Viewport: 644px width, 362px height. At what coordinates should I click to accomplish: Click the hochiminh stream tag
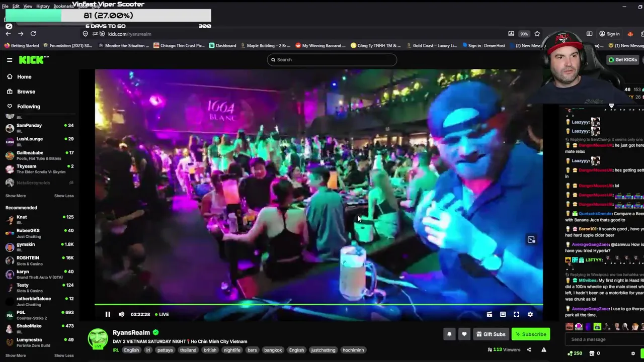coord(353,350)
